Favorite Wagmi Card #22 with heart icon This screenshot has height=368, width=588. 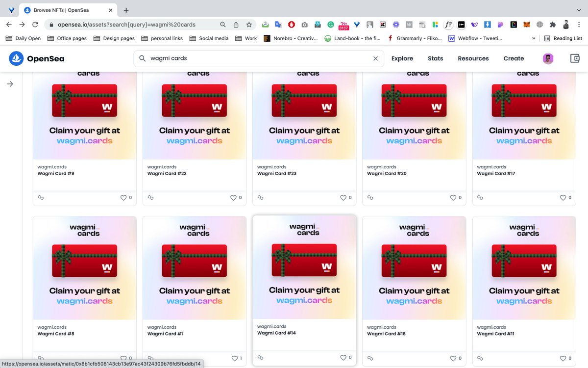233,198
